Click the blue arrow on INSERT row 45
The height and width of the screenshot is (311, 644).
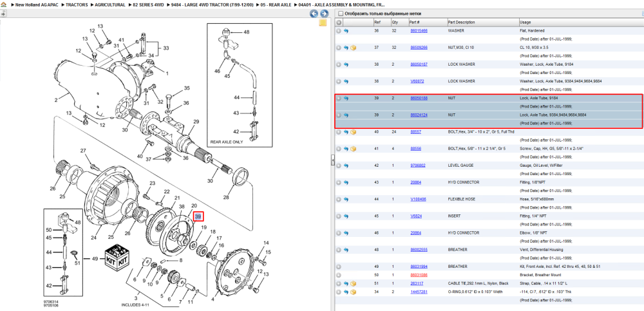click(346, 216)
